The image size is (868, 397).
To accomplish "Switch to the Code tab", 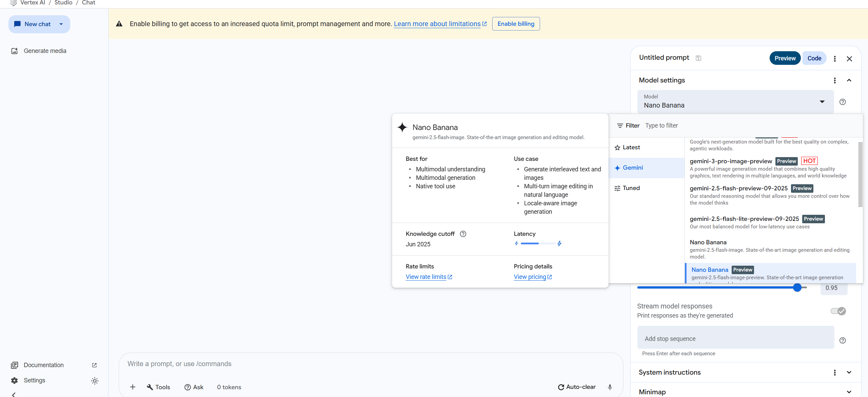I will (x=814, y=58).
